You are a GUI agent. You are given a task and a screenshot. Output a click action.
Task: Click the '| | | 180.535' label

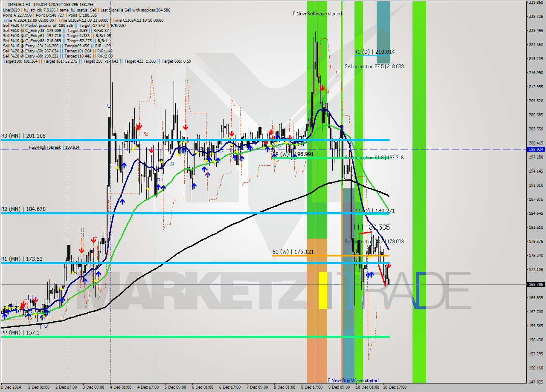(372, 228)
